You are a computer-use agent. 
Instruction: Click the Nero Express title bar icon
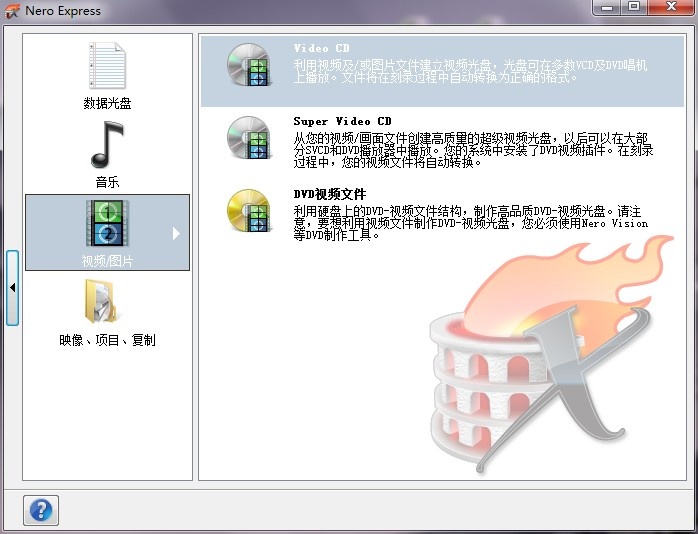[x=12, y=11]
